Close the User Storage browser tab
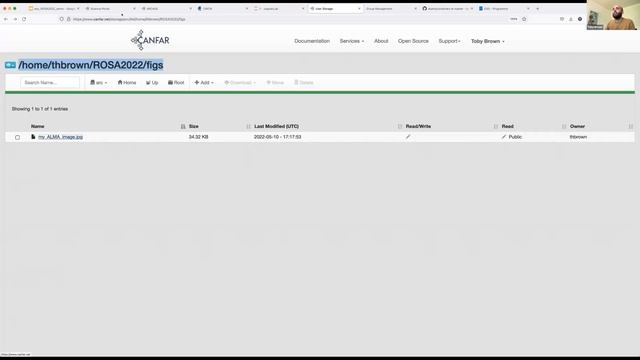This screenshot has width=640, height=360. pyautogui.click(x=359, y=8)
